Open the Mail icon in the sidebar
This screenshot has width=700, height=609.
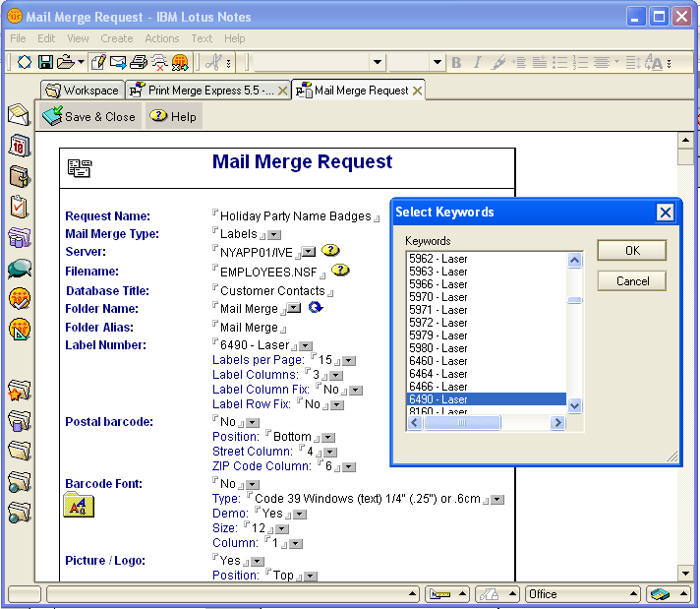tap(19, 114)
